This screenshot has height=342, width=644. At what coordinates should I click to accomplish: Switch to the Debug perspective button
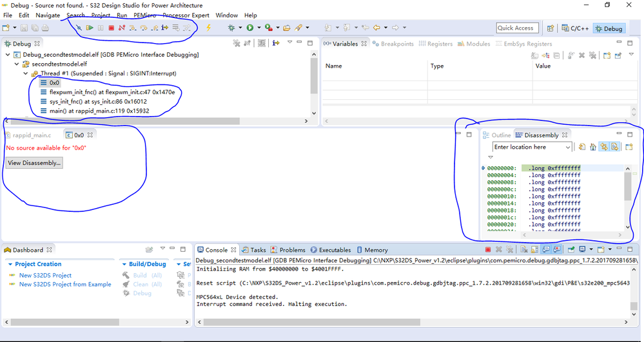(609, 28)
